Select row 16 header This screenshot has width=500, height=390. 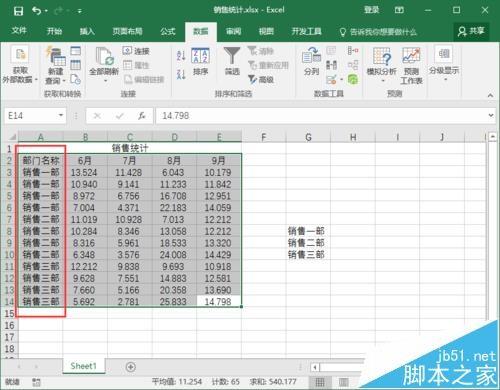coord(9,325)
